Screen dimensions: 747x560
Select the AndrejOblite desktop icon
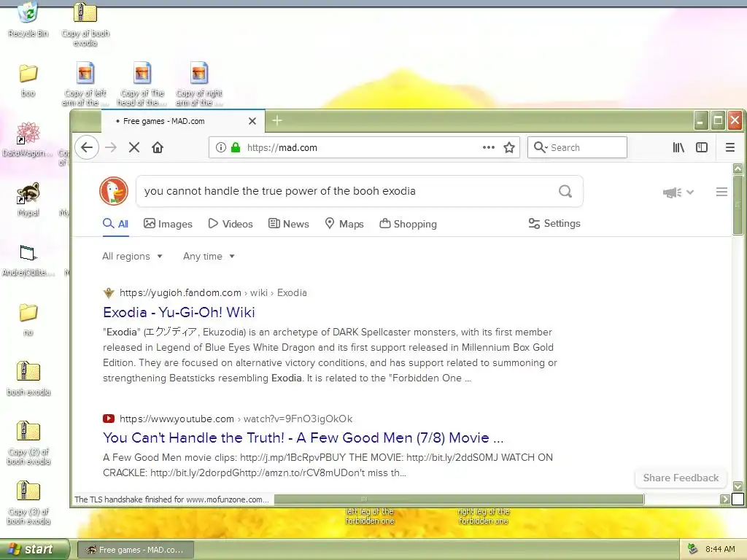(x=28, y=260)
